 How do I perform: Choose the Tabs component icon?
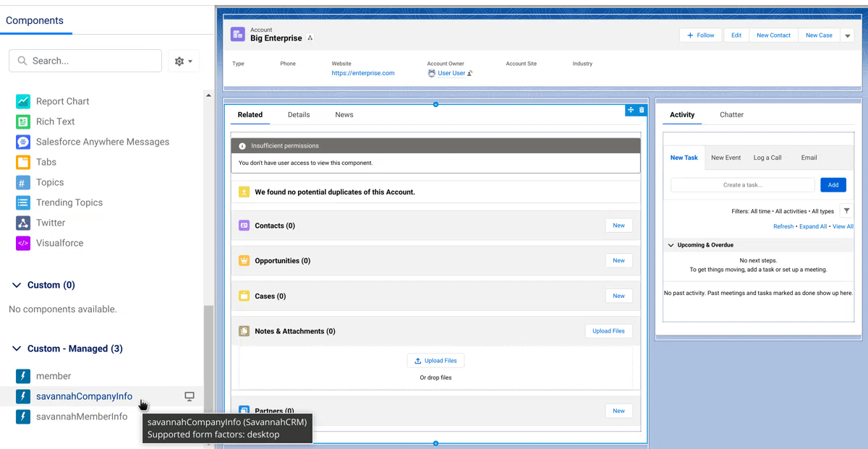pyautogui.click(x=23, y=163)
